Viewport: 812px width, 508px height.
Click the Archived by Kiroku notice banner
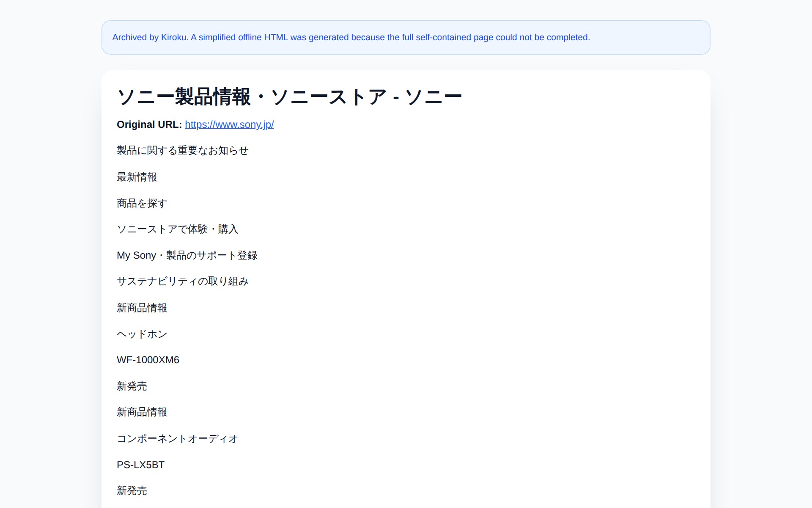click(x=406, y=37)
